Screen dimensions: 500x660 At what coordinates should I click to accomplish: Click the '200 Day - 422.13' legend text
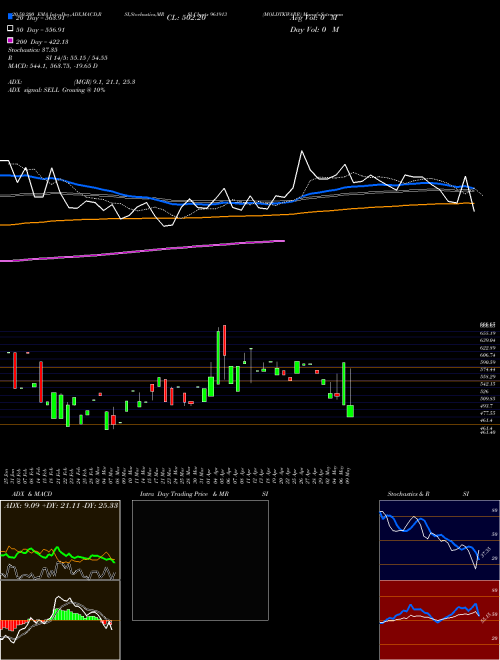(42, 42)
